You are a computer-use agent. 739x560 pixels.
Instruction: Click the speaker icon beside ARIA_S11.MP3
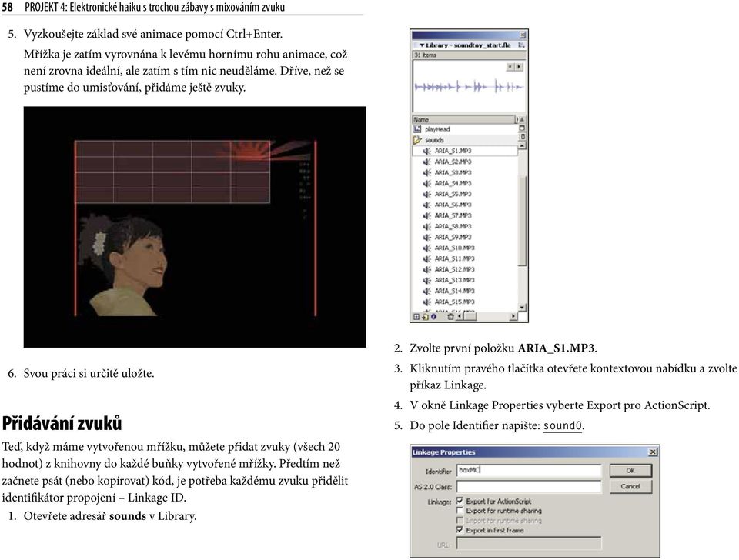point(427,259)
